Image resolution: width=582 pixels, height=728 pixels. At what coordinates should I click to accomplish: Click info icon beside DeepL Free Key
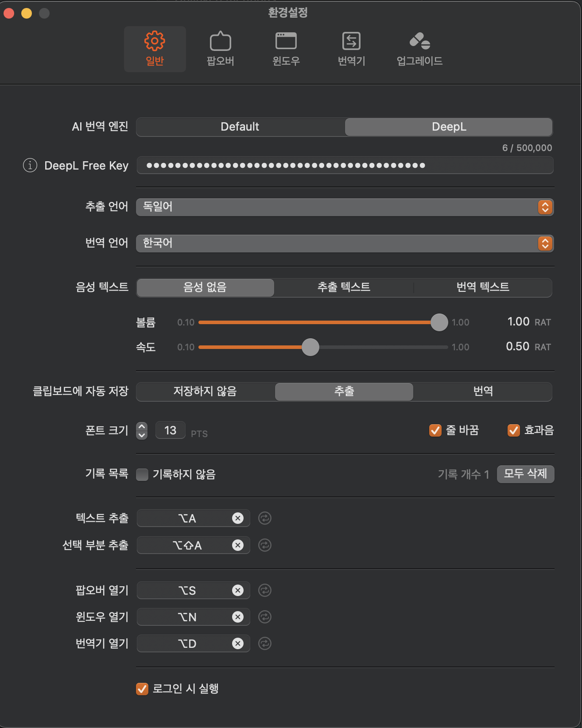click(x=30, y=166)
